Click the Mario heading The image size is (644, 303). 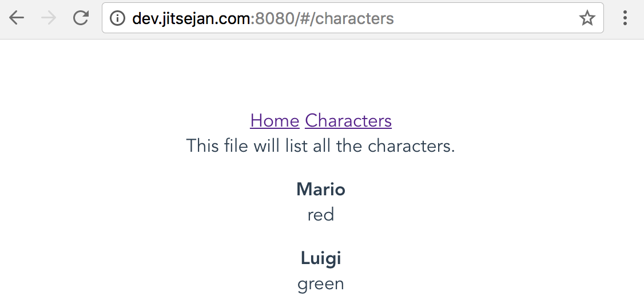[x=321, y=190]
